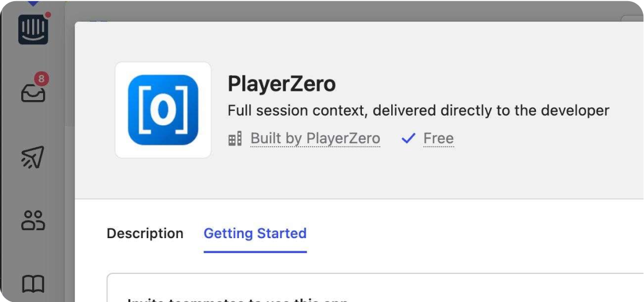Click the dimmed backdrop above the modal
Screen dimensions: 644x302
(345, 10)
